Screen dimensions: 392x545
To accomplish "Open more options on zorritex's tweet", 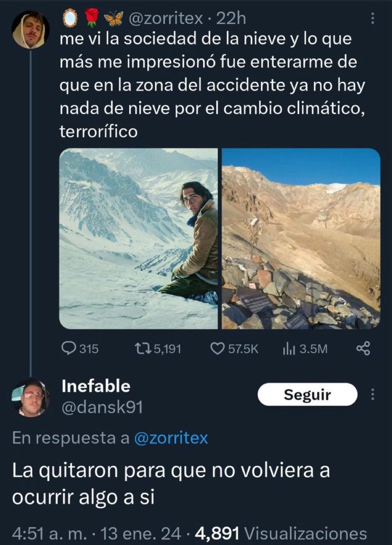I will [373, 18].
